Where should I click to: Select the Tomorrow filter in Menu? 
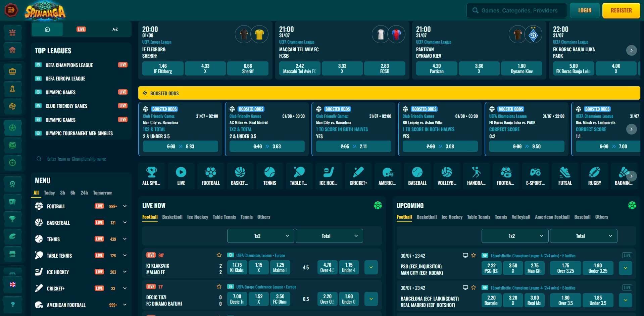pos(102,193)
